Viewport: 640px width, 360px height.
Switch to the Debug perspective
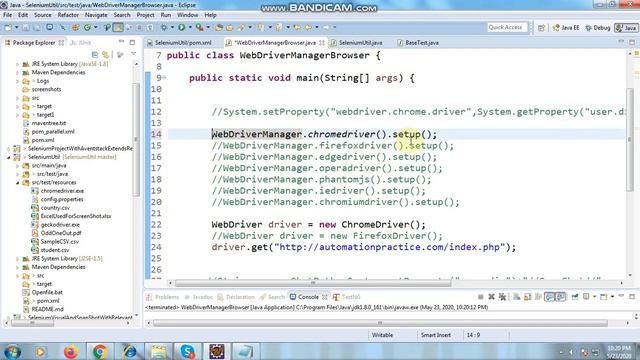click(x=598, y=28)
